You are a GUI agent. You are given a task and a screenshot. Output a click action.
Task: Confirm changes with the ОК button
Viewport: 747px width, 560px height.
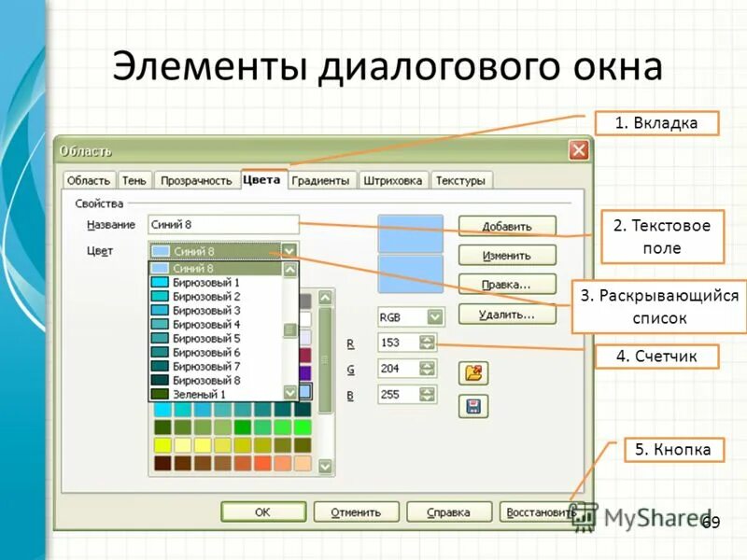[x=264, y=511]
